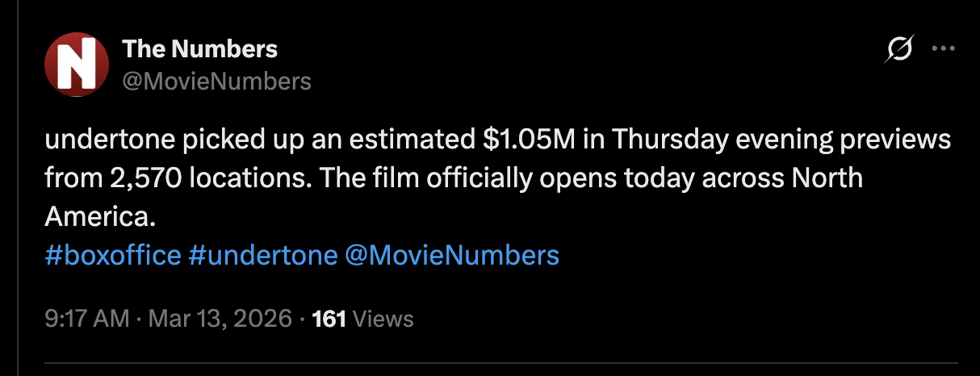
Task: Click the blue @MovieNumbers mention in the post
Action: tap(451, 255)
